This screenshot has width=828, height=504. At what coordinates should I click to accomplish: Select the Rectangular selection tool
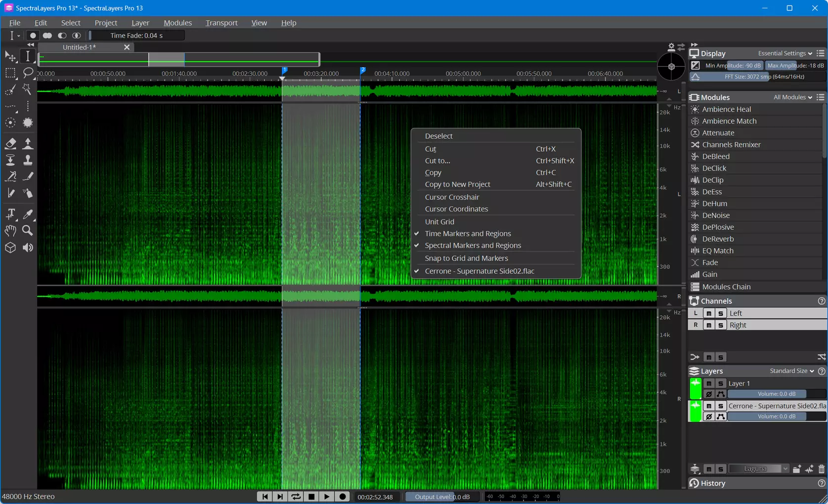pyautogui.click(x=10, y=73)
